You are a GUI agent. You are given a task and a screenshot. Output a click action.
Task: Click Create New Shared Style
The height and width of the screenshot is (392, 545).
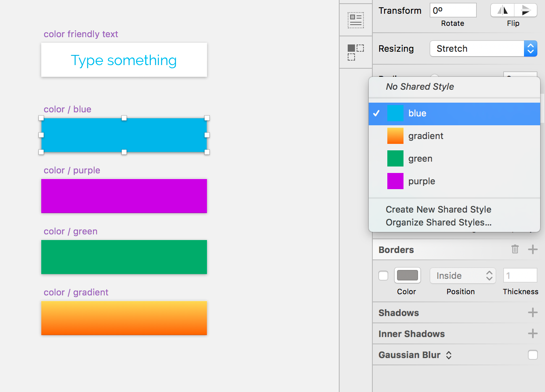pyautogui.click(x=438, y=209)
